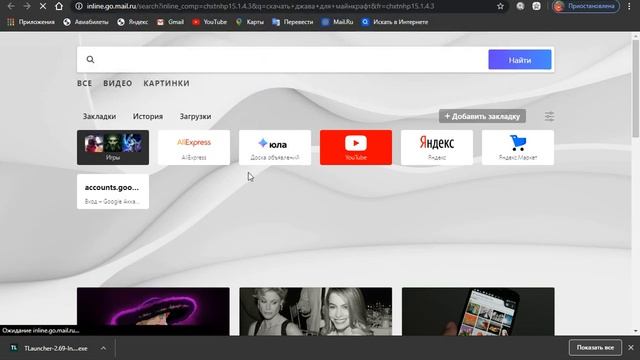Open the Gmail bookmark

[171, 22]
